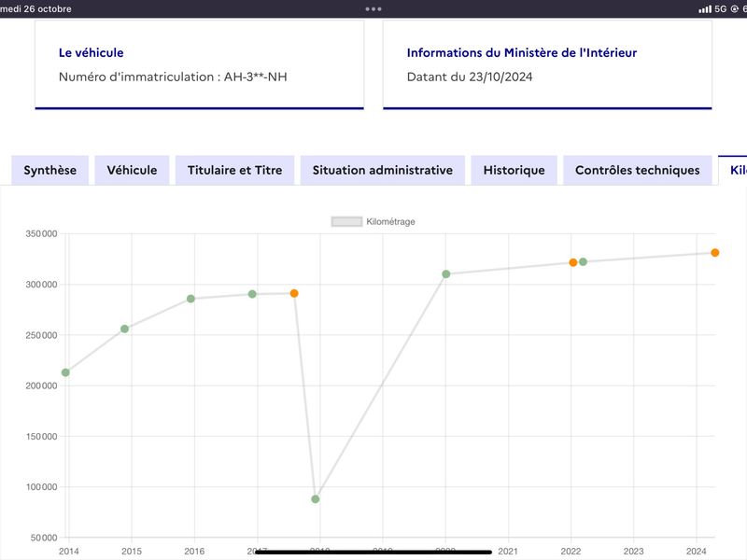Screen dimensions: 747x560
Task: Open the Synthèse tab
Action: click(x=50, y=170)
